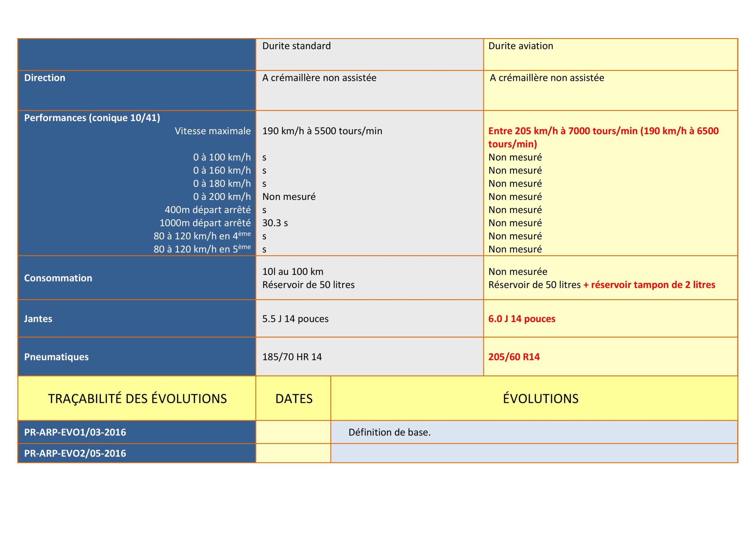Click red '+ réservoir tampon de 2 litres' text
This screenshot has width=756, height=534.
649,285
